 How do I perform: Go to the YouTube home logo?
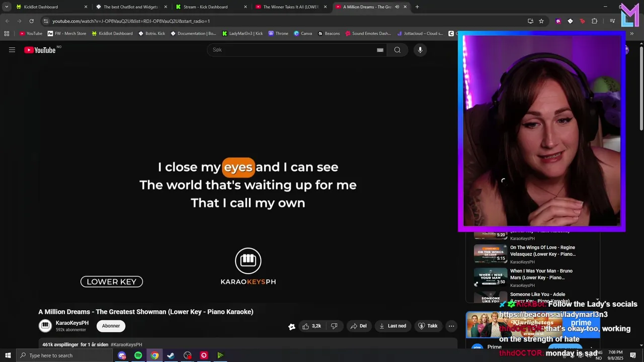(x=40, y=50)
